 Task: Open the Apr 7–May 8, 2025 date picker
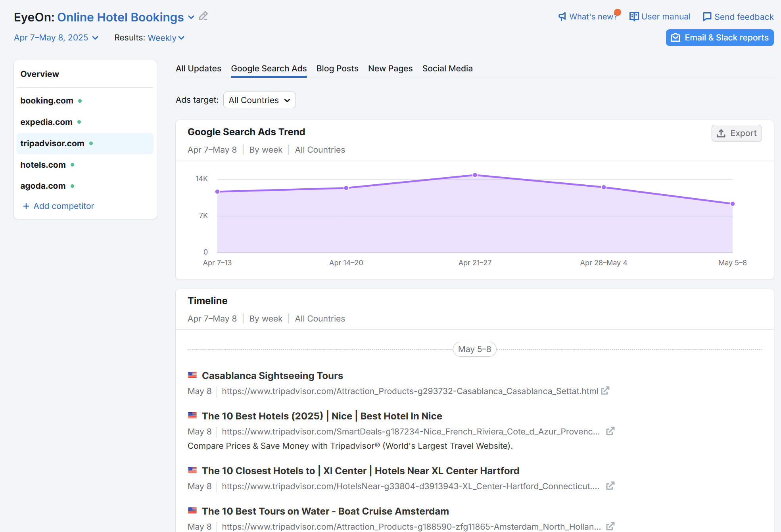(56, 38)
